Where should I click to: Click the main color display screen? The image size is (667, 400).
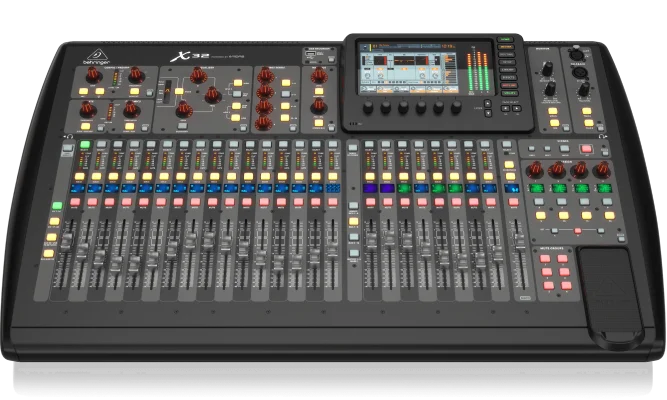[x=408, y=68]
